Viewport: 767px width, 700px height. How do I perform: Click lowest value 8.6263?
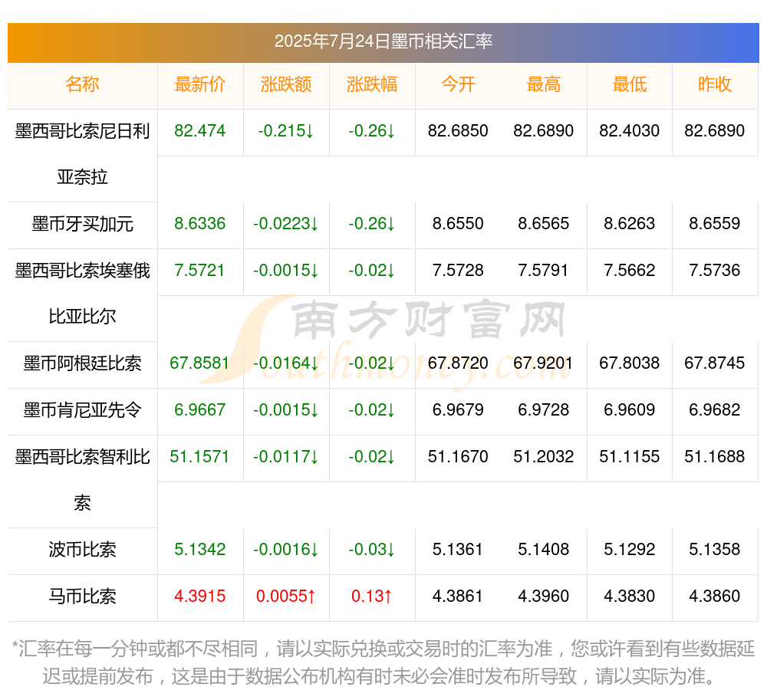point(630,224)
